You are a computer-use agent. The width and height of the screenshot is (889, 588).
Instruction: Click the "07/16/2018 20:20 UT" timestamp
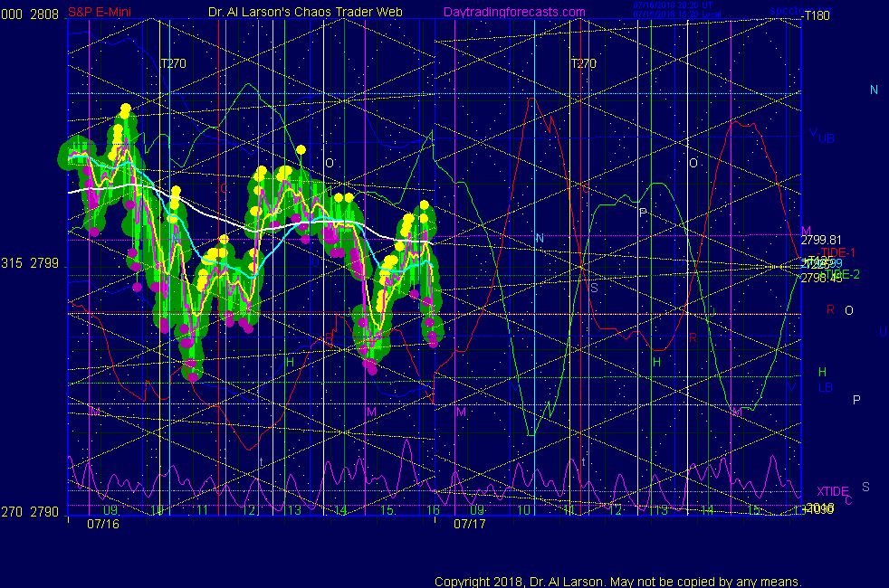click(x=673, y=5)
